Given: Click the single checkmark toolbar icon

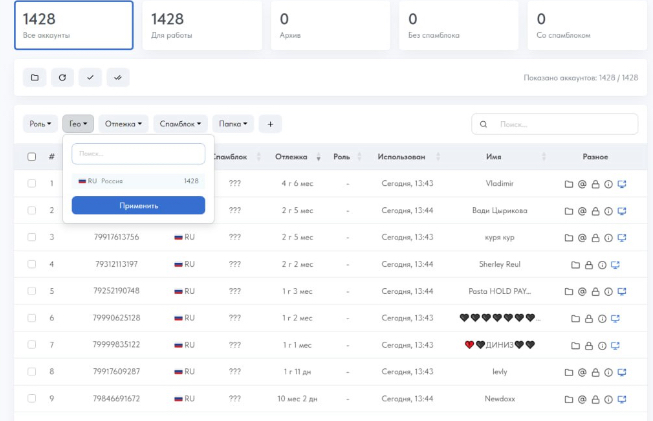Looking at the screenshot, I should coord(90,77).
